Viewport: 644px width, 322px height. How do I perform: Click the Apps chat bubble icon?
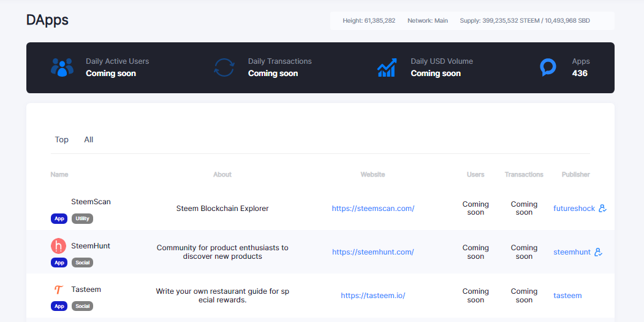coord(548,67)
